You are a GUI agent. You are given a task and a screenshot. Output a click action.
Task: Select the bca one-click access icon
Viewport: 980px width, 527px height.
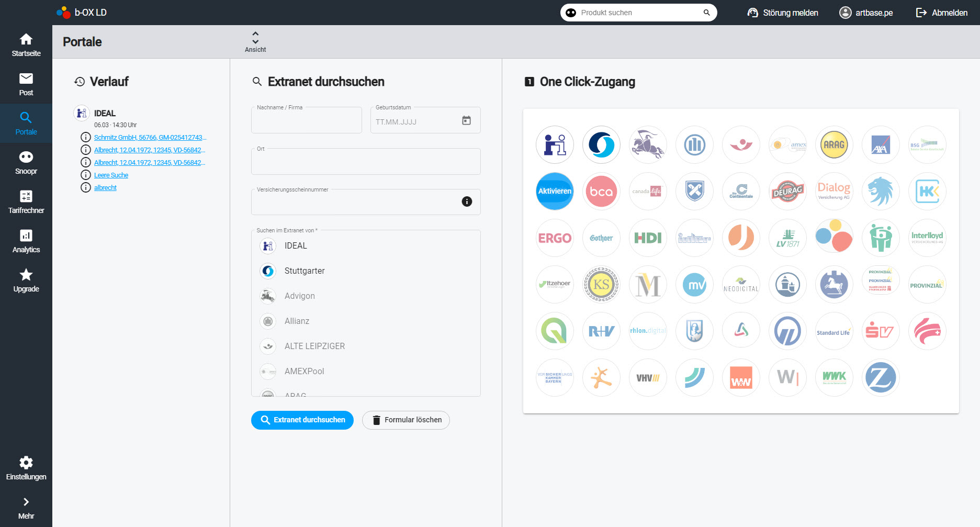[601, 192]
